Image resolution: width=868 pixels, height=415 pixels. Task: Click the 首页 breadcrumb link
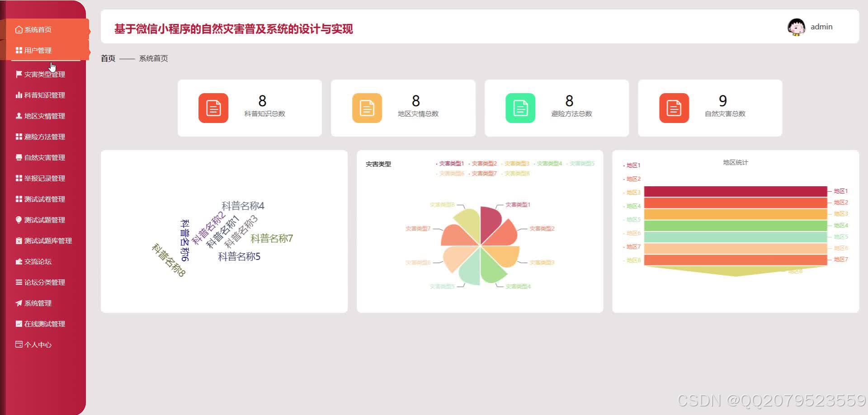pyautogui.click(x=108, y=58)
